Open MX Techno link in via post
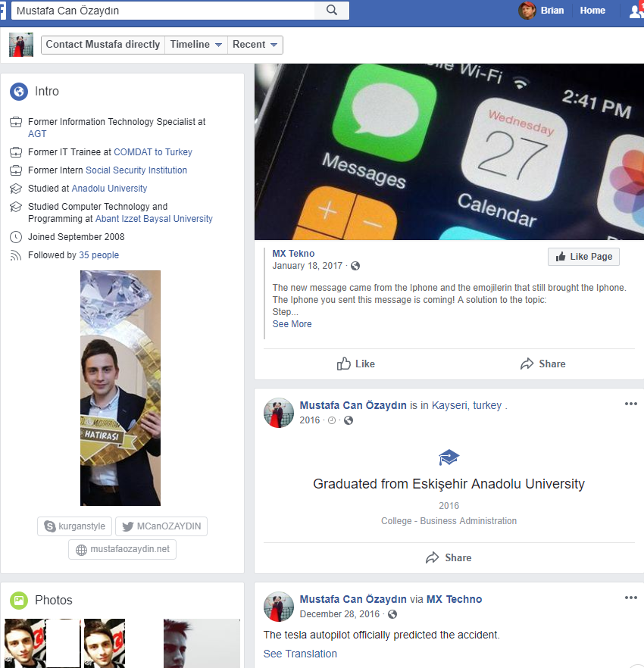This screenshot has width=644, height=668. point(454,599)
